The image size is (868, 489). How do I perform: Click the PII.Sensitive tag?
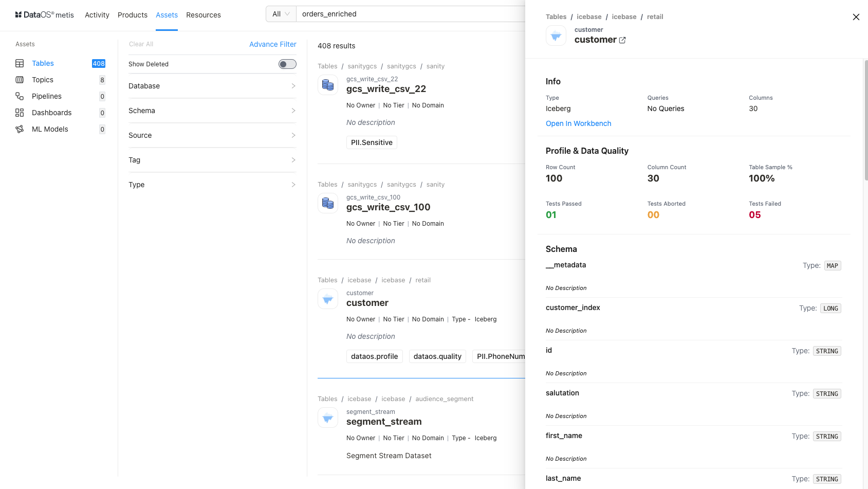coord(372,142)
